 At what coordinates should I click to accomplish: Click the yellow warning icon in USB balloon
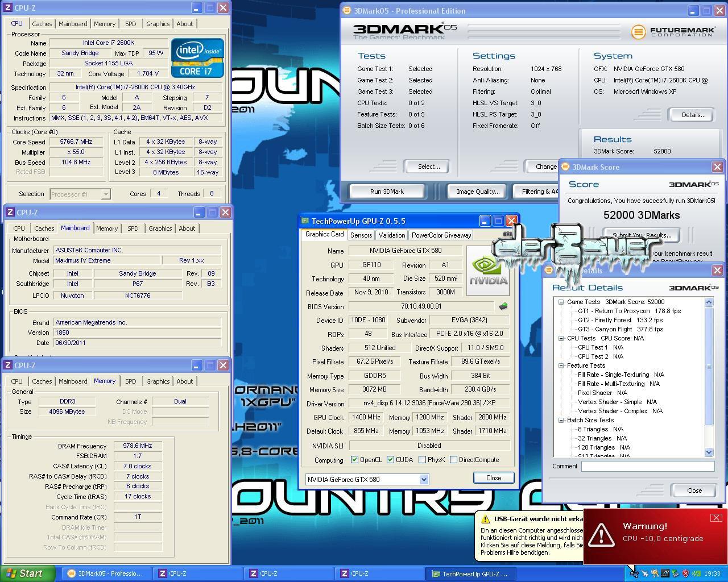(x=485, y=519)
